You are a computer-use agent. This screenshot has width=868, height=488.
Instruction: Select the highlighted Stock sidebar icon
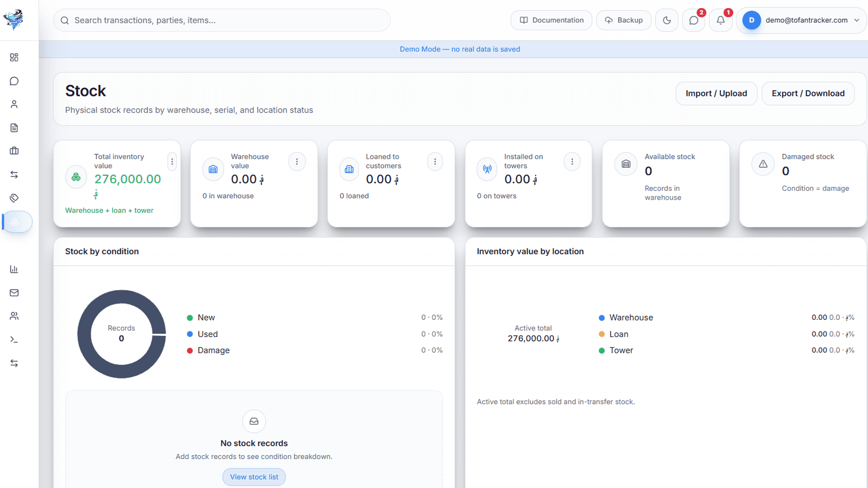[17, 222]
